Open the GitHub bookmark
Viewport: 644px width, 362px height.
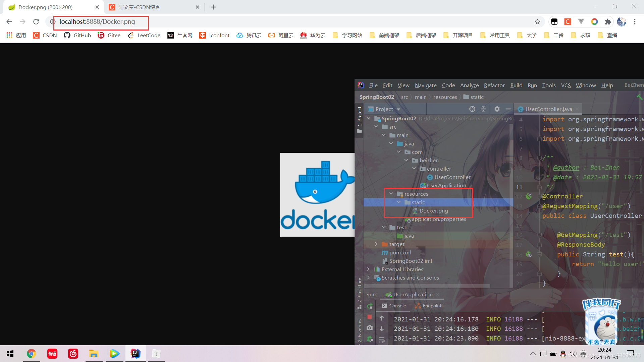77,35
